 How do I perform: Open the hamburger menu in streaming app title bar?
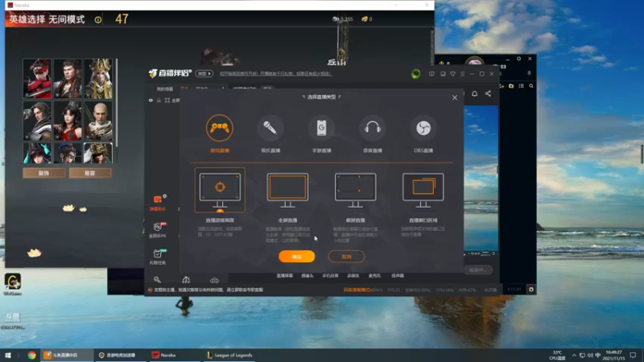(x=462, y=74)
